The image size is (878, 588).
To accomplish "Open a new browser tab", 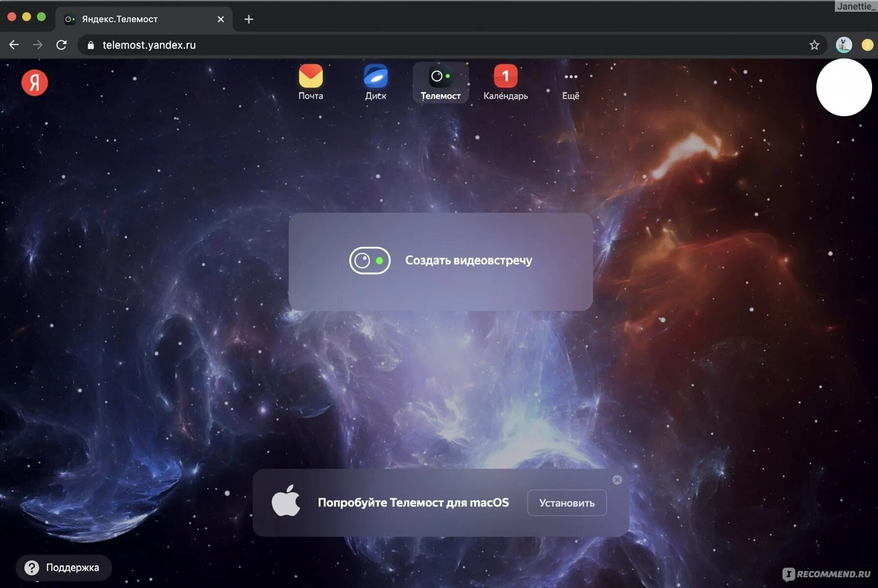I will 249,19.
